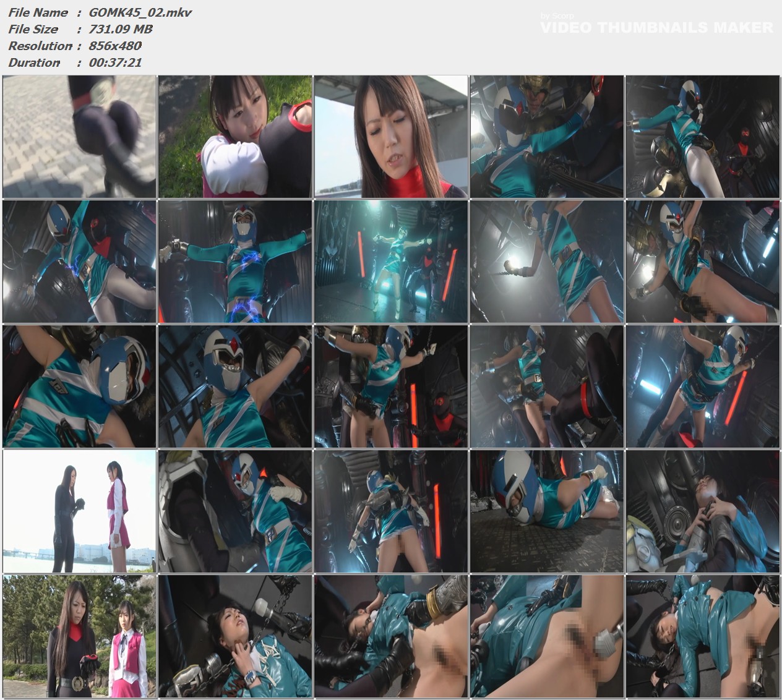Image resolution: width=782 pixels, height=700 pixels.
Task: Open the thumbnail of two people on grass
Action: [235, 137]
